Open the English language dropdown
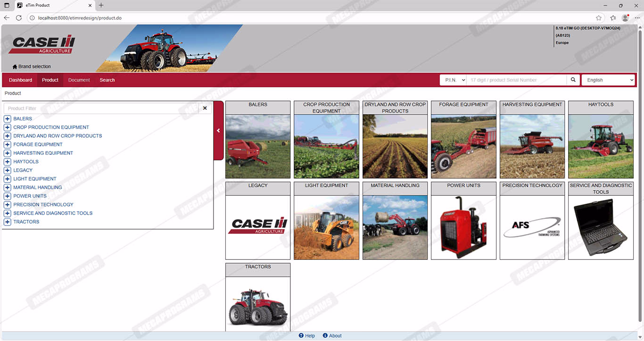The height and width of the screenshot is (341, 644). click(x=609, y=80)
